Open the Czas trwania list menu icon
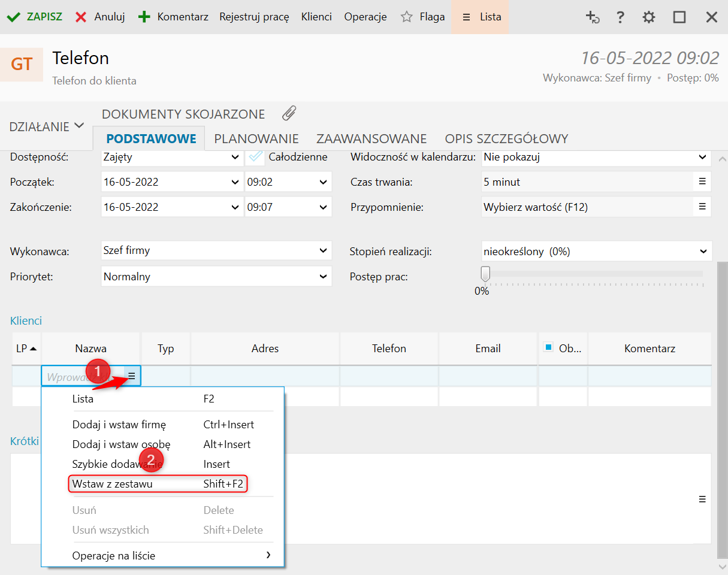The image size is (728, 575). click(x=702, y=181)
